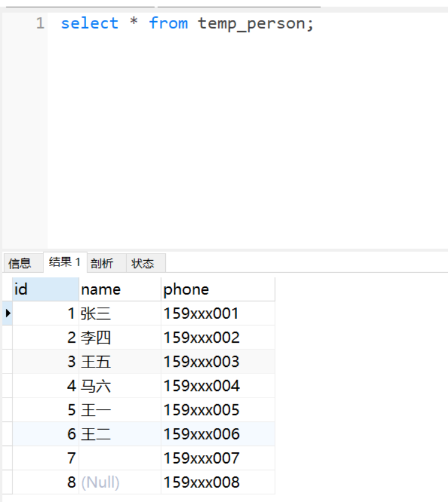The image size is (448, 502).
Task: Click the phone column header
Action: (218, 290)
